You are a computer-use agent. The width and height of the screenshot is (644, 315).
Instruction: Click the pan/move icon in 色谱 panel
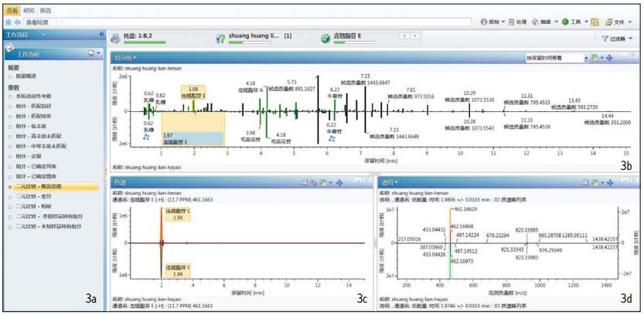point(339,182)
